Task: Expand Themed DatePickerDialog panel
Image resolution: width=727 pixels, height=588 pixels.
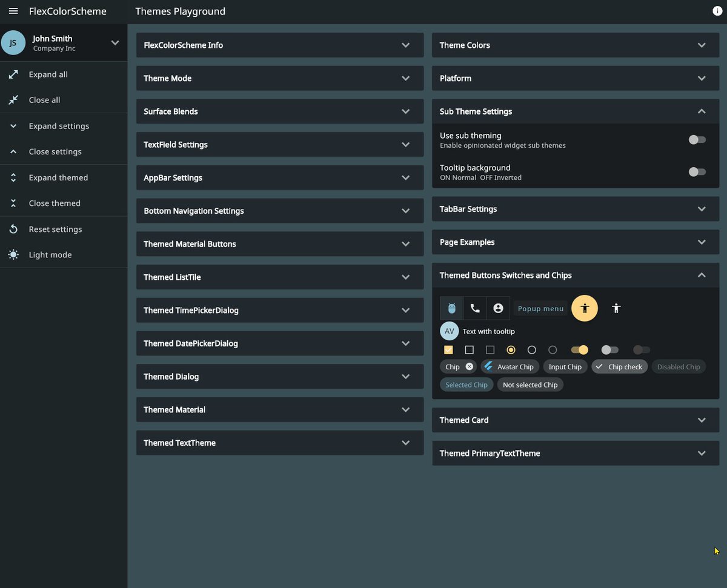Action: pyautogui.click(x=280, y=343)
